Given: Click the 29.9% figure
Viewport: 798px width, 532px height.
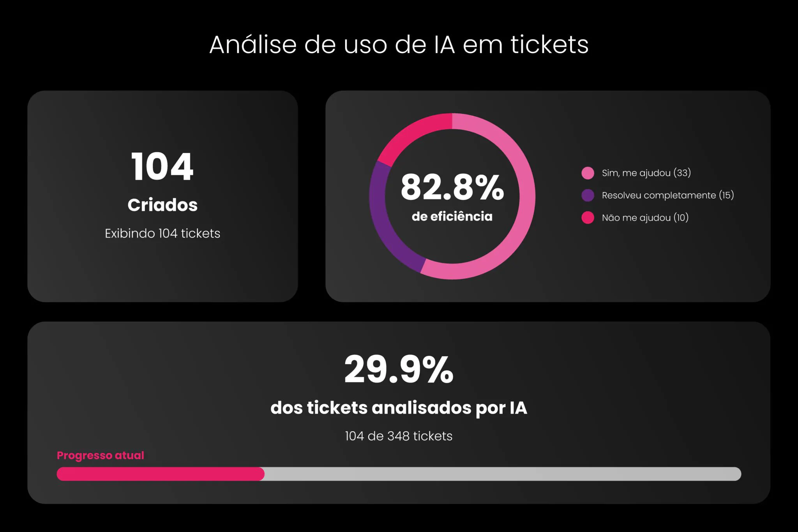Looking at the screenshot, I should coord(399,369).
